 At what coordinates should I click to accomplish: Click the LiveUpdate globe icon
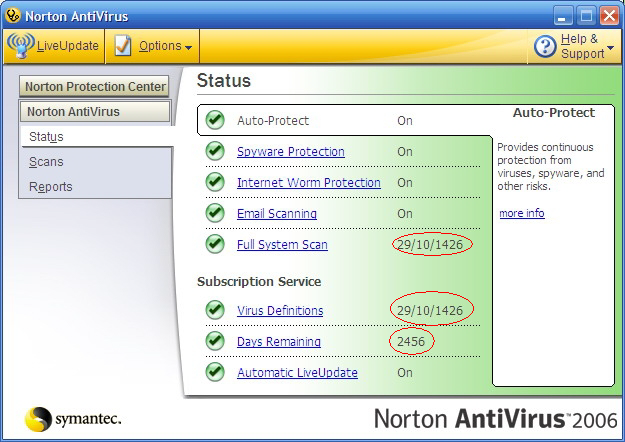tap(20, 46)
